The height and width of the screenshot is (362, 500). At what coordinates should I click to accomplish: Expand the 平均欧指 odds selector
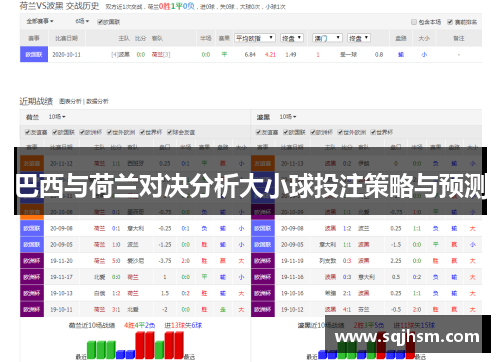[x=255, y=38]
